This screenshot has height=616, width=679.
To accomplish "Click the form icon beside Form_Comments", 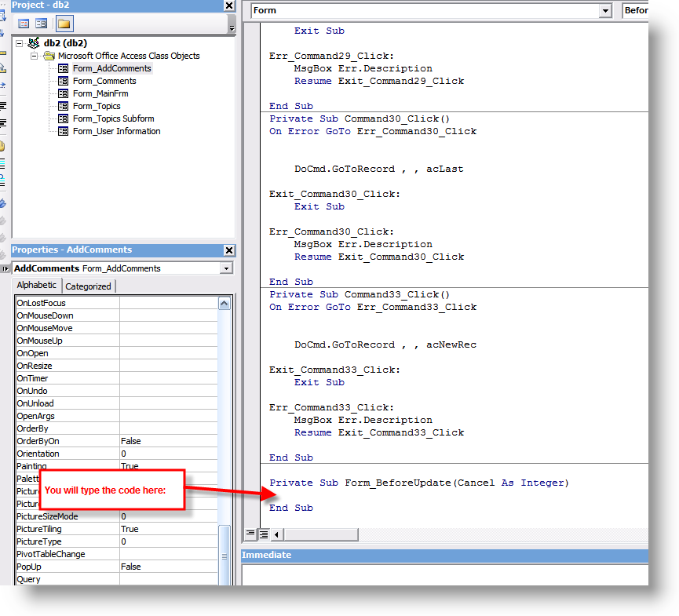I will click(64, 81).
